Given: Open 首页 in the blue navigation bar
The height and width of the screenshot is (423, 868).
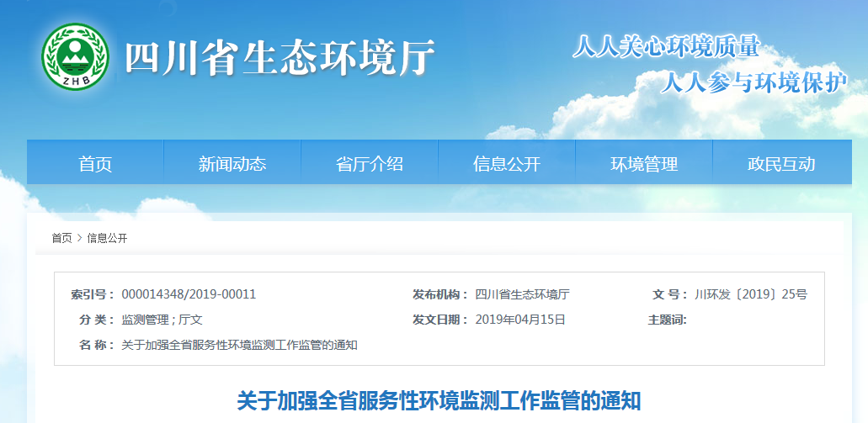Looking at the screenshot, I should pos(95,164).
